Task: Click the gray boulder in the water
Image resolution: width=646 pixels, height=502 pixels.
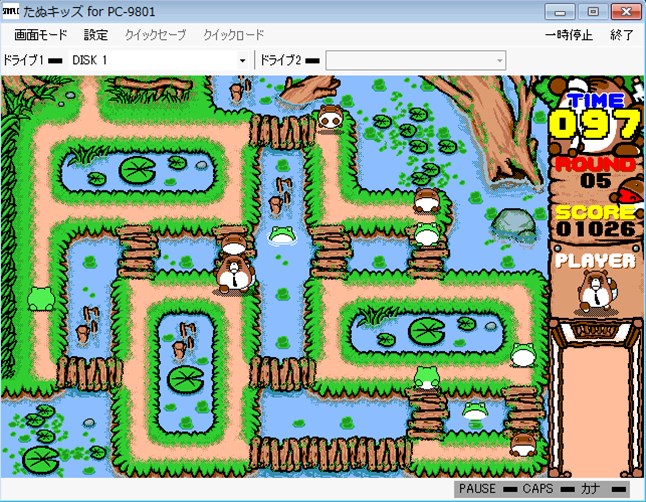Action: [x=513, y=225]
